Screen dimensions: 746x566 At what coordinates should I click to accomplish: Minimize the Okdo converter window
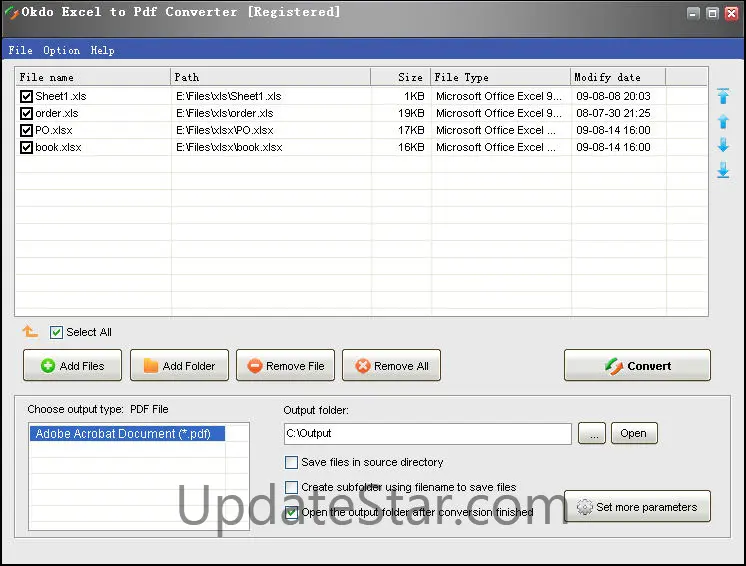(693, 13)
